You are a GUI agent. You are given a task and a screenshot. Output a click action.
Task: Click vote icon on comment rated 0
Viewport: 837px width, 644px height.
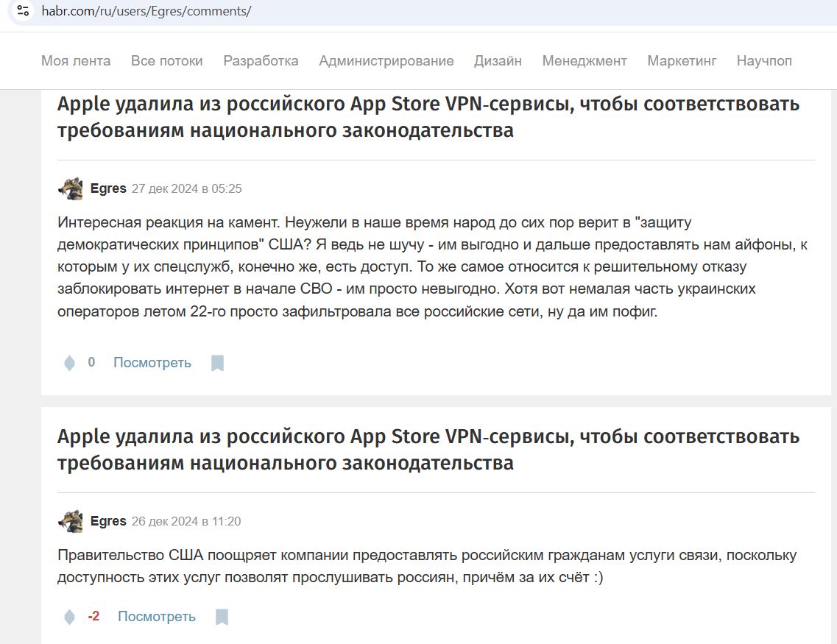69,363
